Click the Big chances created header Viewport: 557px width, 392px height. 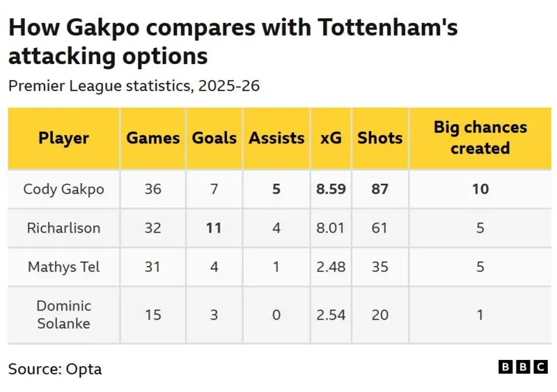pos(480,138)
